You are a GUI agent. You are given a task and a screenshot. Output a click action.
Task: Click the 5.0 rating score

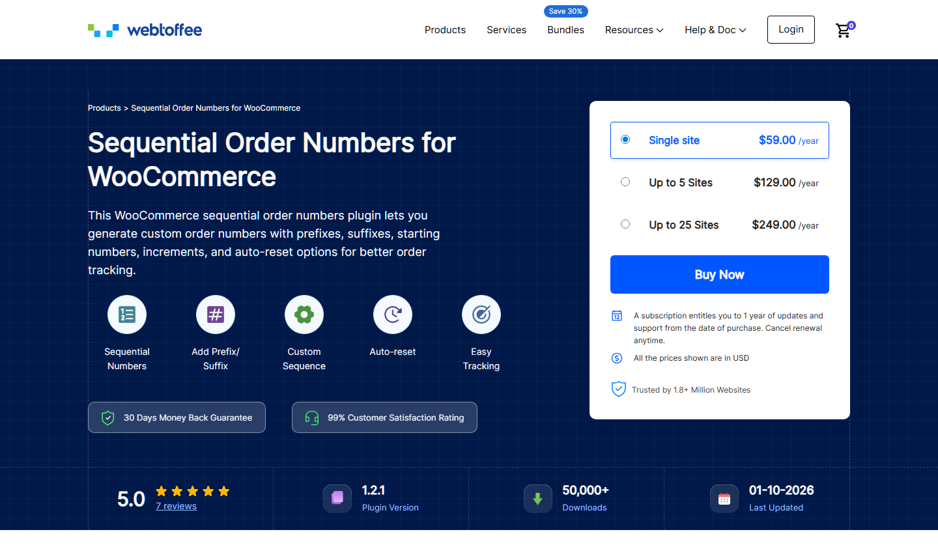(131, 499)
